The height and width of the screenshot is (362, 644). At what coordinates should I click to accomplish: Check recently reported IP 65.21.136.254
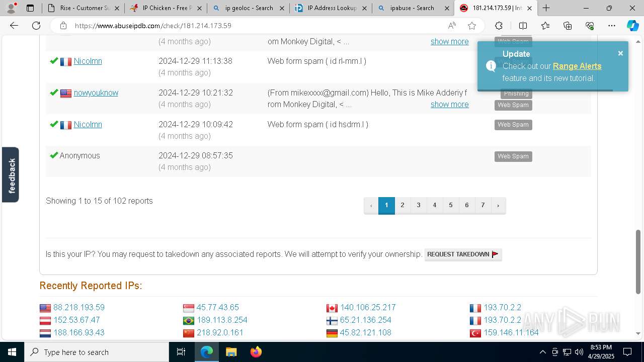pos(365,320)
